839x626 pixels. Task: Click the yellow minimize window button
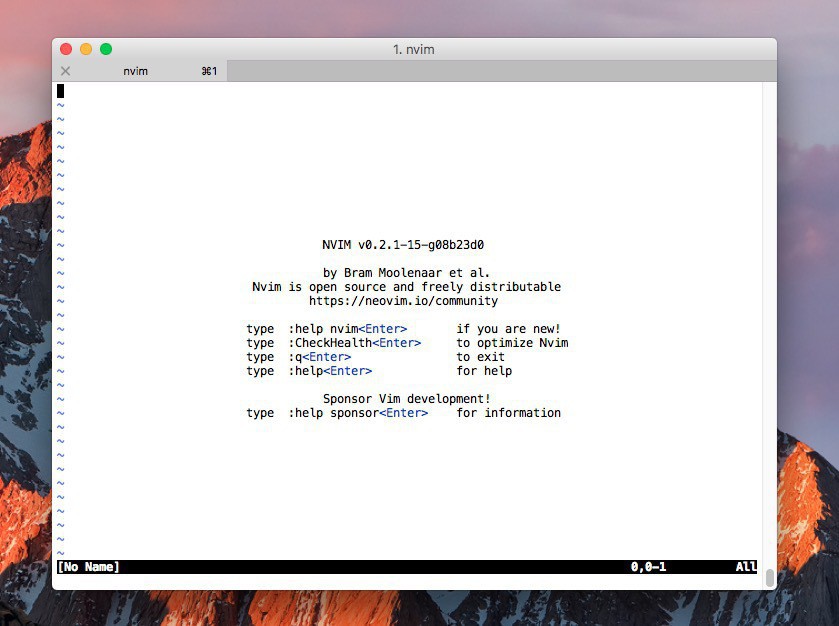click(86, 49)
